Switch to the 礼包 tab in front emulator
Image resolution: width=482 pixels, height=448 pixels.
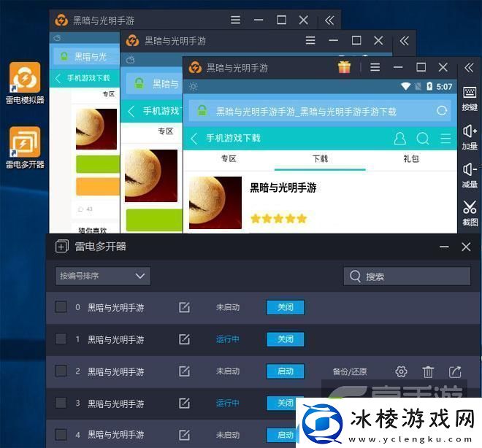[411, 159]
